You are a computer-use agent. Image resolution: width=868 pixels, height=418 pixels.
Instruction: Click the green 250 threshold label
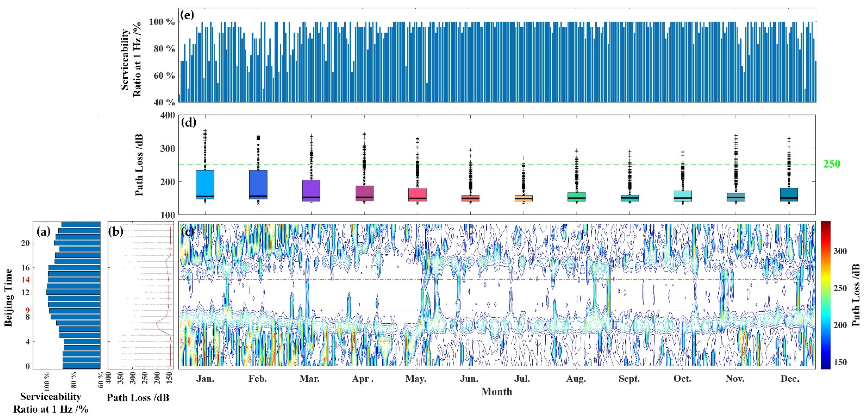click(832, 164)
